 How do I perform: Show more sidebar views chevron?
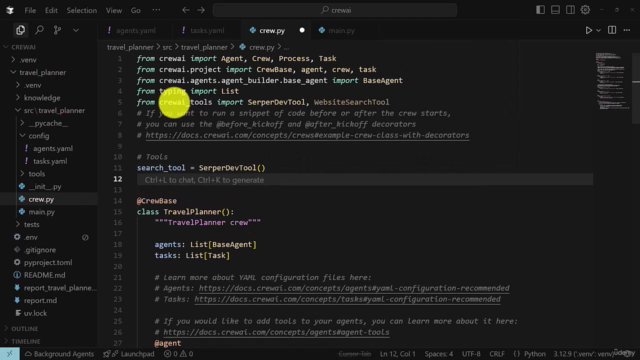[x=76, y=30]
